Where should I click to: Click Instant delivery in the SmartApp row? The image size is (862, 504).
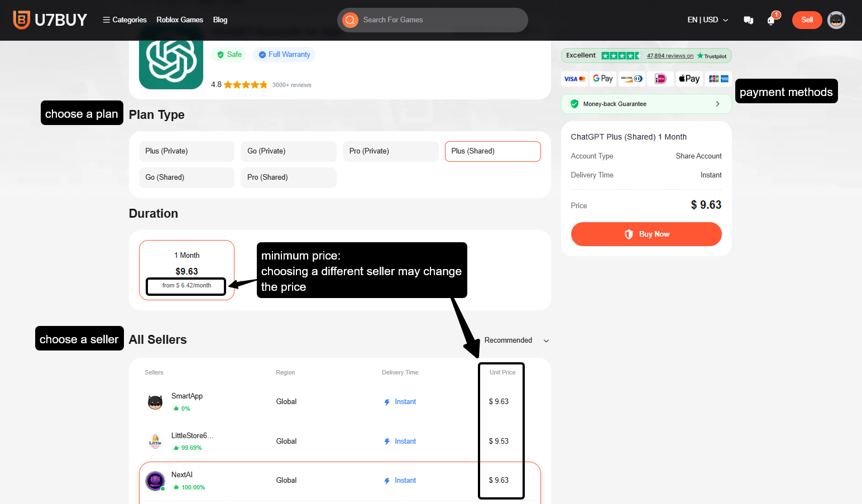click(400, 402)
